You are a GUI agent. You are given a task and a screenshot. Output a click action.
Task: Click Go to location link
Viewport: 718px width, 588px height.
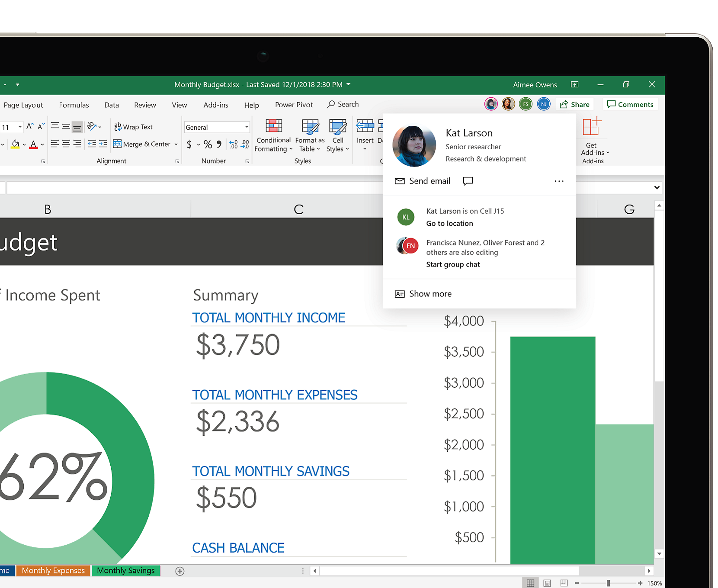tap(449, 223)
